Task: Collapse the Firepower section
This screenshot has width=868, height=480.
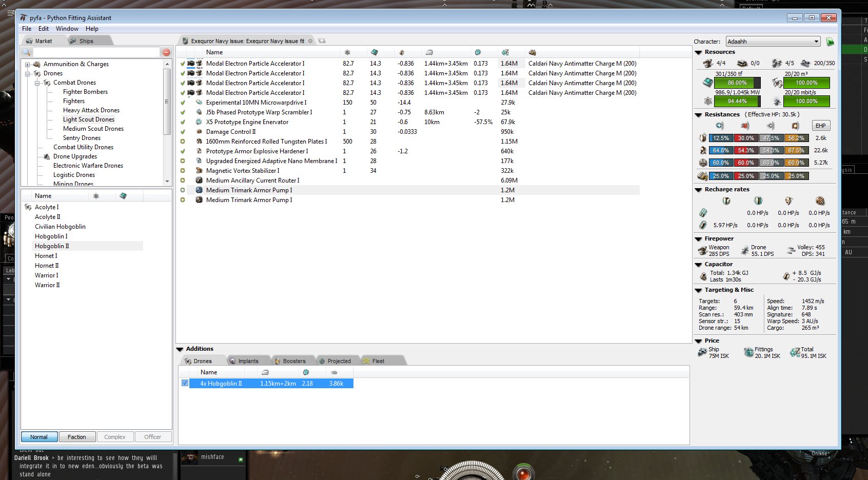Action: 698,239
